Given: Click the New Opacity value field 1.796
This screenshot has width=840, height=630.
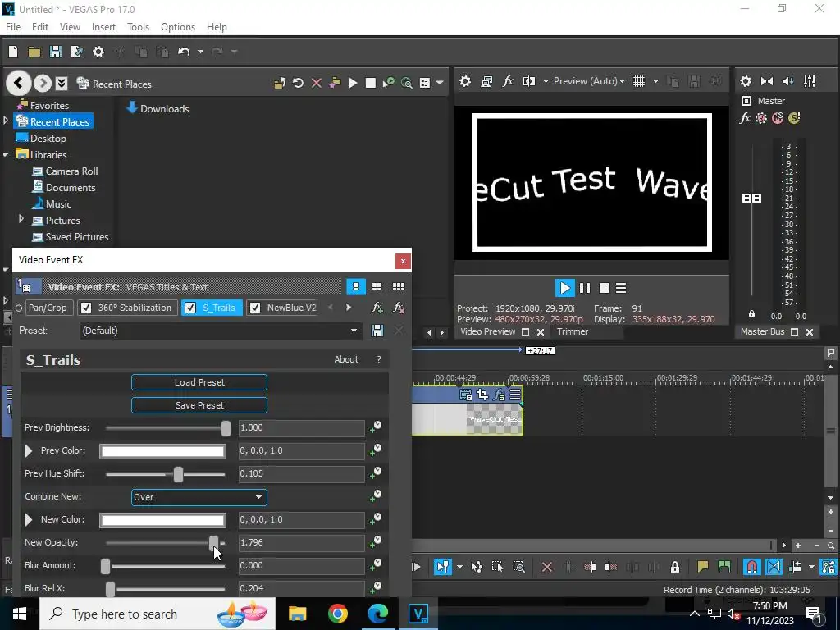Looking at the screenshot, I should (302, 543).
